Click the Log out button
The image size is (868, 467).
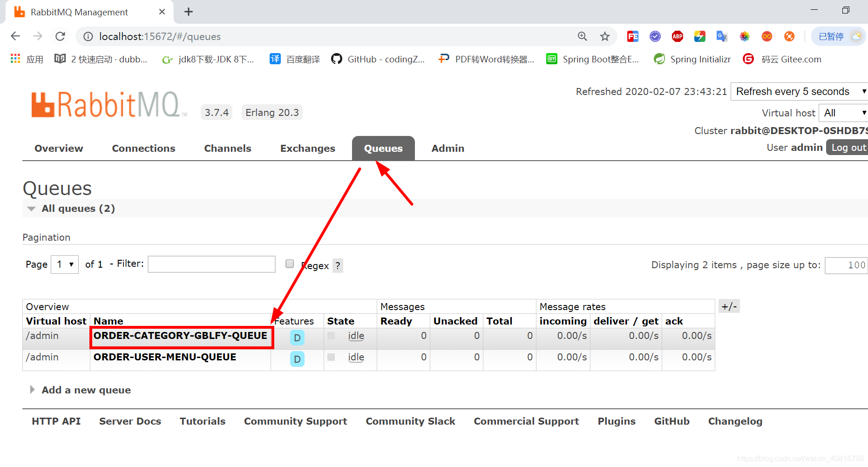(848, 148)
